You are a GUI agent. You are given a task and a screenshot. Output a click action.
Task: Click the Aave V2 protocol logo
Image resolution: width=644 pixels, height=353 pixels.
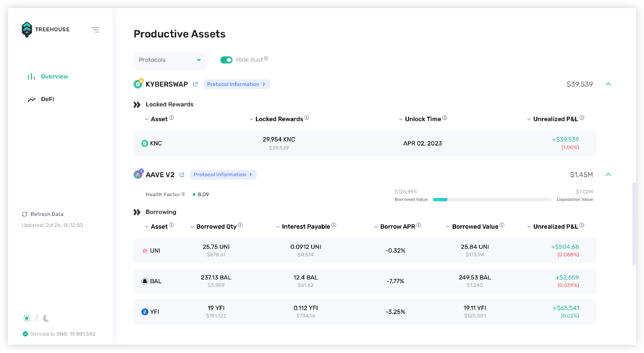pyautogui.click(x=138, y=174)
